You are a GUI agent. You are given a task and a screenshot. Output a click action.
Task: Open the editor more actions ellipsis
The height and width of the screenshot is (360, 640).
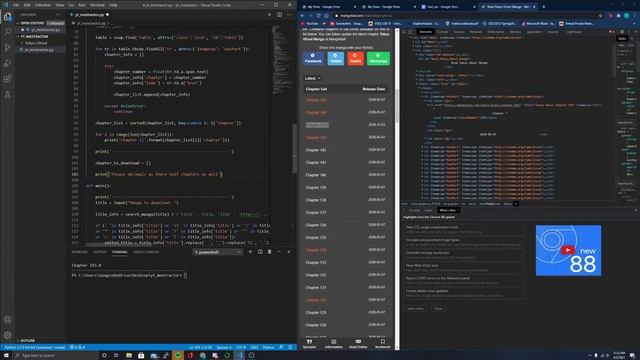(289, 15)
